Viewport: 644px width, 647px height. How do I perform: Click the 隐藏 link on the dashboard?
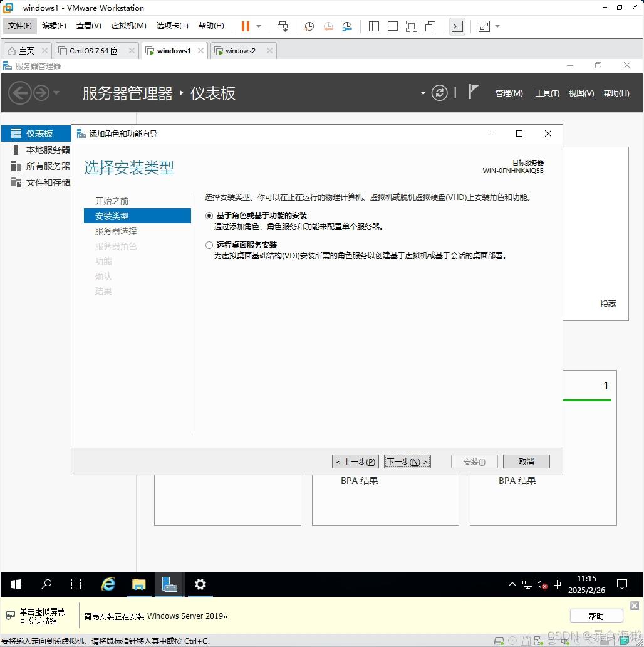[608, 303]
